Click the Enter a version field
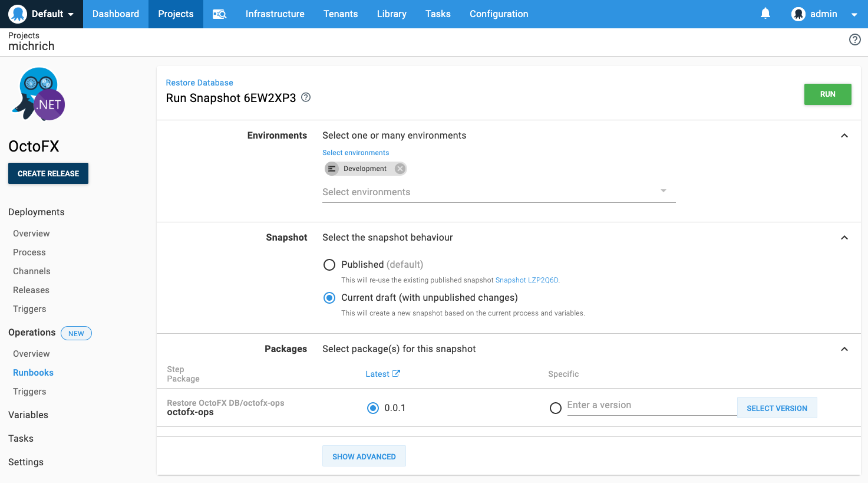The height and width of the screenshot is (483, 868). coord(651,405)
